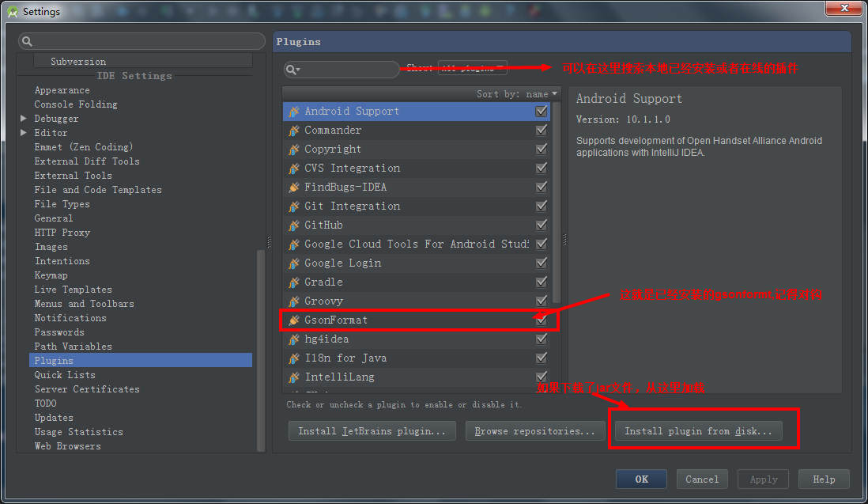Image resolution: width=868 pixels, height=504 pixels.
Task: Click the hg4idea plugin icon
Action: pyautogui.click(x=294, y=339)
